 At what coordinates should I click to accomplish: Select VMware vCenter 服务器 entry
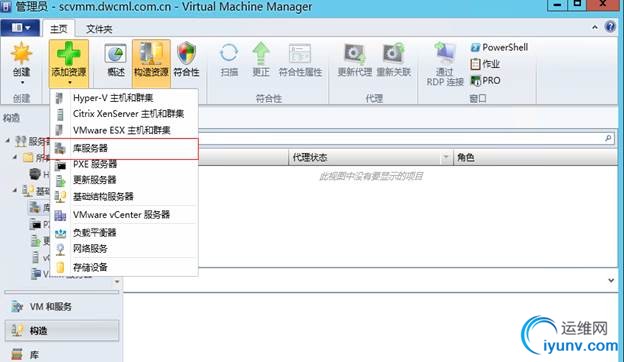point(124,215)
